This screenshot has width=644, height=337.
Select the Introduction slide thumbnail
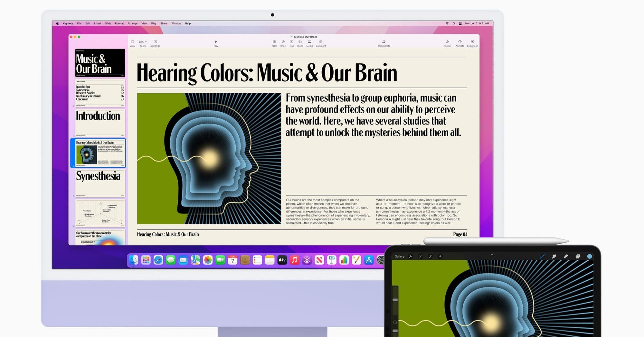pyautogui.click(x=100, y=123)
